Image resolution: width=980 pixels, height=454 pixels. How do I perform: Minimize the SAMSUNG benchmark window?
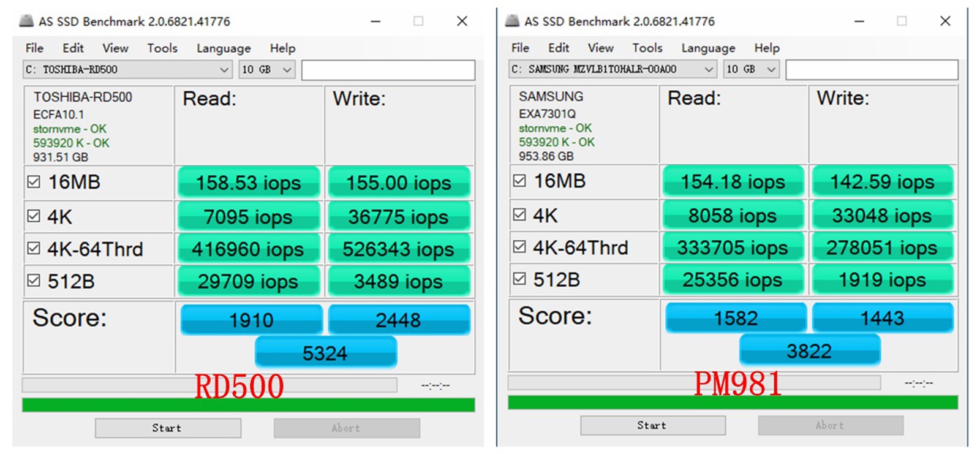[859, 21]
